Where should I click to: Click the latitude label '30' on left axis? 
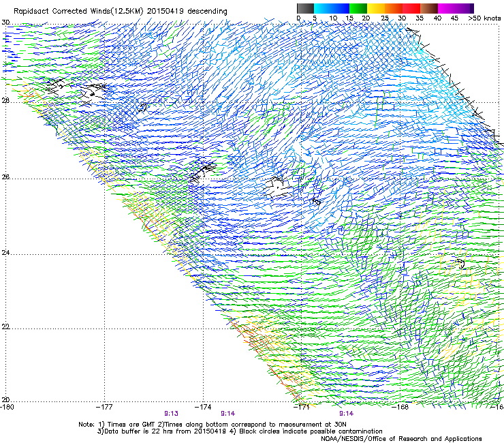(5, 22)
